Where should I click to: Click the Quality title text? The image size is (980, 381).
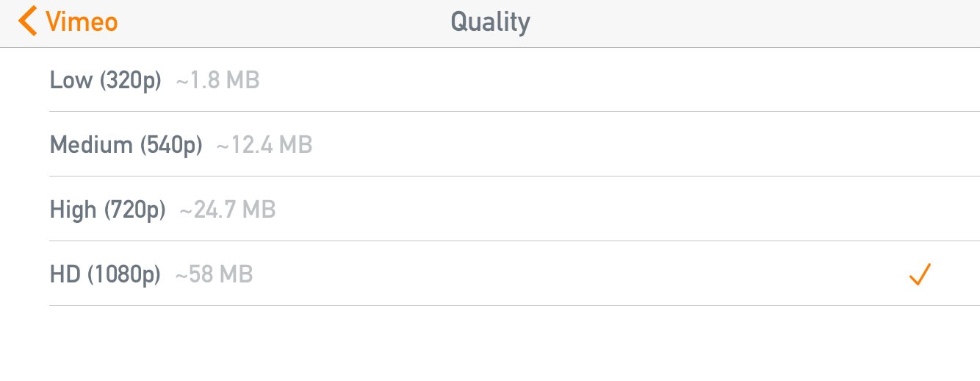pyautogui.click(x=490, y=22)
